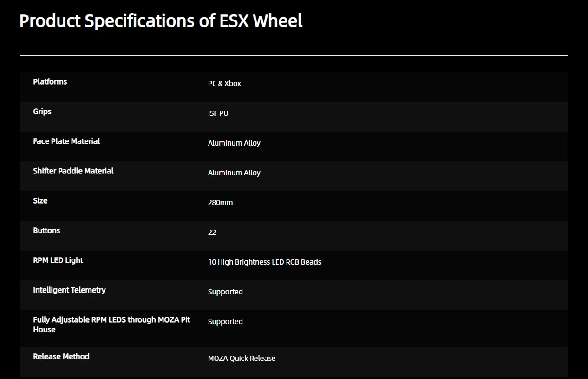Select the Shifter Paddle Material label
The width and height of the screenshot is (588, 379).
[73, 171]
